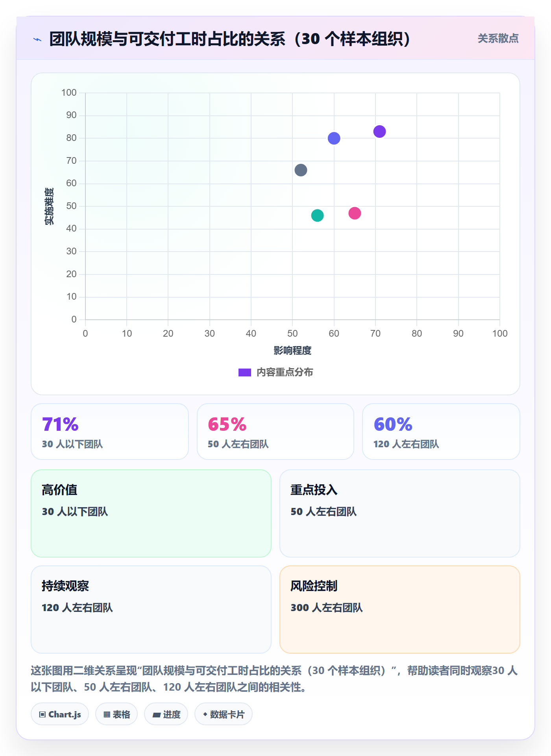Viewport: 551px width, 756px height.
Task: Click the 进度 tag chip
Action: pos(166,714)
